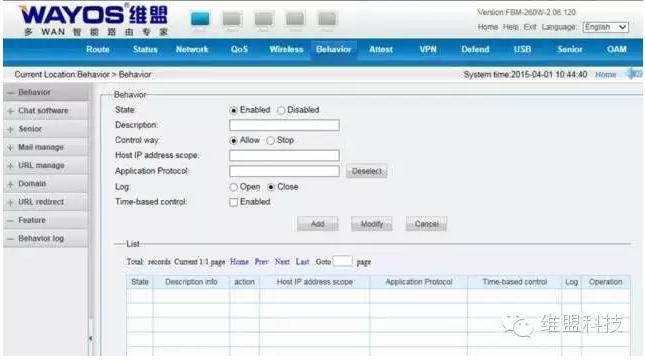Screen dimensions: 645x363
Task: Expand Chat software in sidebar
Action: click(45, 111)
